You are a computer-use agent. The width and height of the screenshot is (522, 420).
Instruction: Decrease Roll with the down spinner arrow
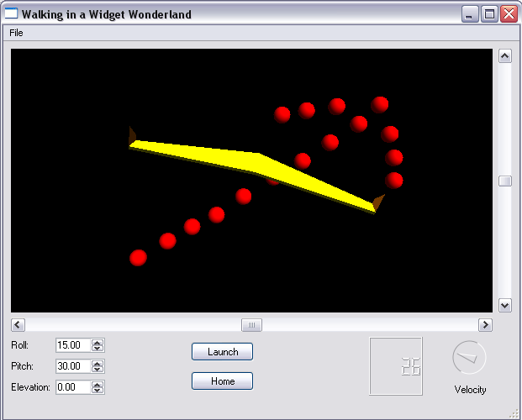98,349
